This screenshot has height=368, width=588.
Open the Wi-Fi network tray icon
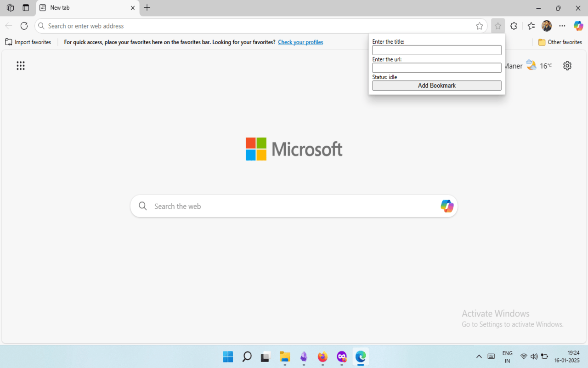(524, 356)
